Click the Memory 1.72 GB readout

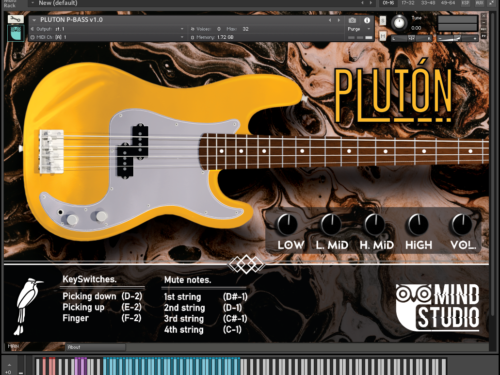pos(225,37)
